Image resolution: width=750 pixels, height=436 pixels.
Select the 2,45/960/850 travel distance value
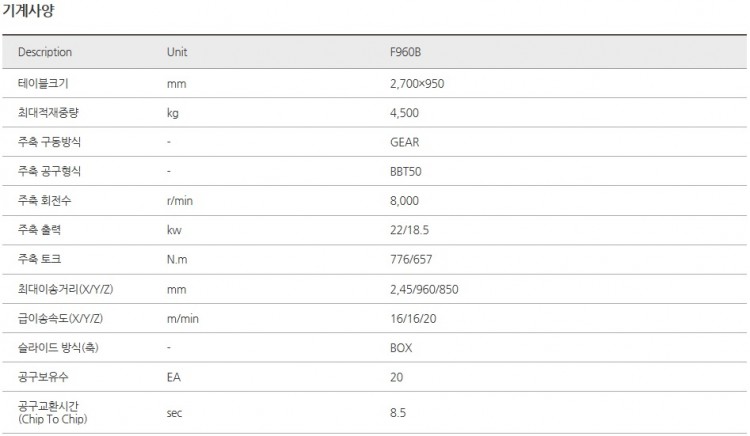coord(422,289)
